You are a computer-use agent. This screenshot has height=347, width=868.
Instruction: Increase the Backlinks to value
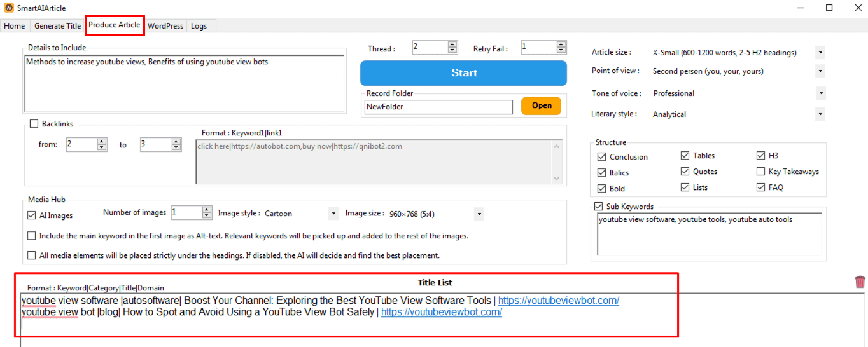point(176,142)
